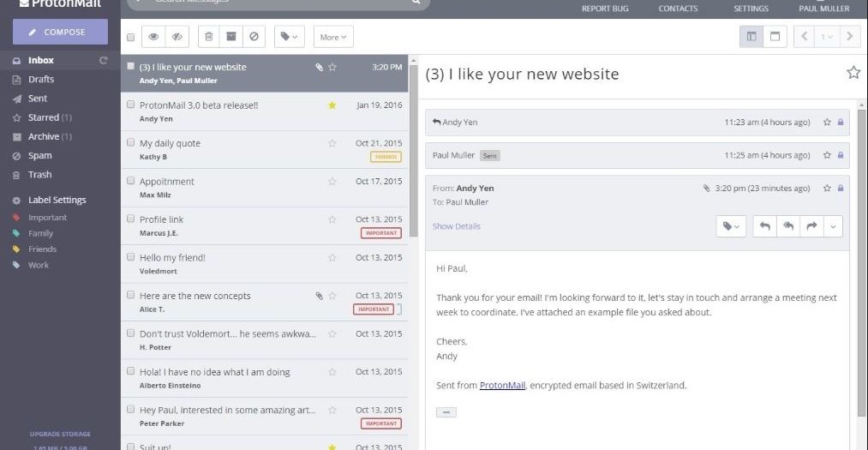Screen dimensions: 868x450
Task: Reply to Andy Yen's message
Action: click(765, 226)
